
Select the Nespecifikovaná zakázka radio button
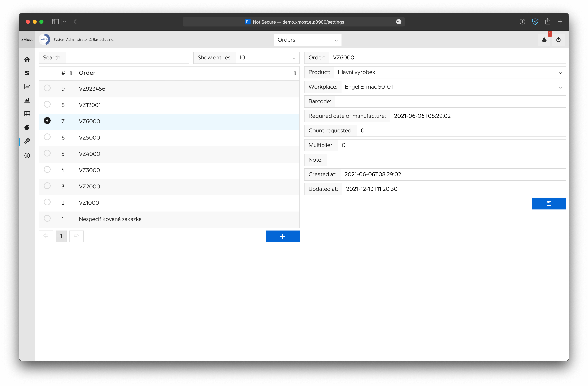click(x=47, y=218)
